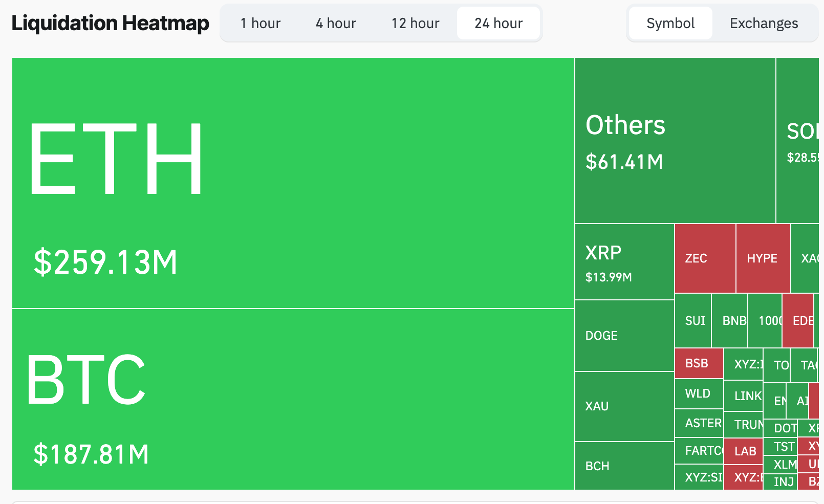Screen dimensions: 824x504
Task: Select the 24 hour tab
Action: coord(498,23)
